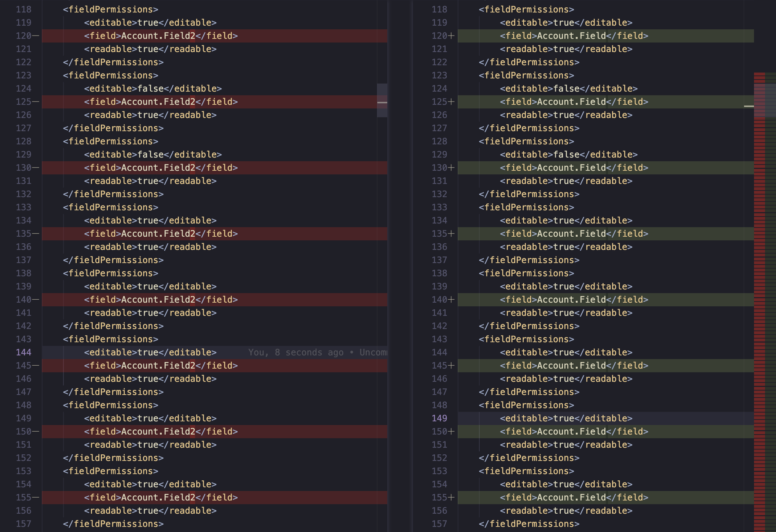Screen dimensions: 776x532
Task: Click the minus marker at left line 145
Action: pos(36,366)
